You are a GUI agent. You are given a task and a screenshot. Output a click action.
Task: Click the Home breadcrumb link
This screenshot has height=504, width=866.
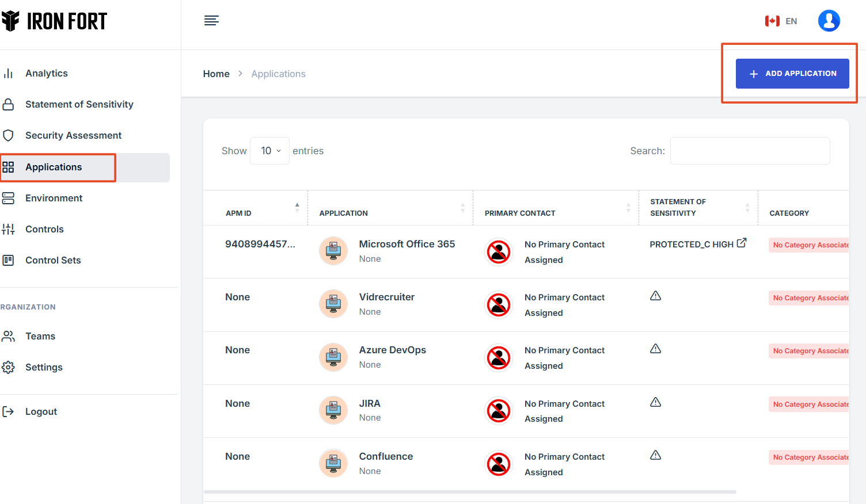tap(216, 74)
